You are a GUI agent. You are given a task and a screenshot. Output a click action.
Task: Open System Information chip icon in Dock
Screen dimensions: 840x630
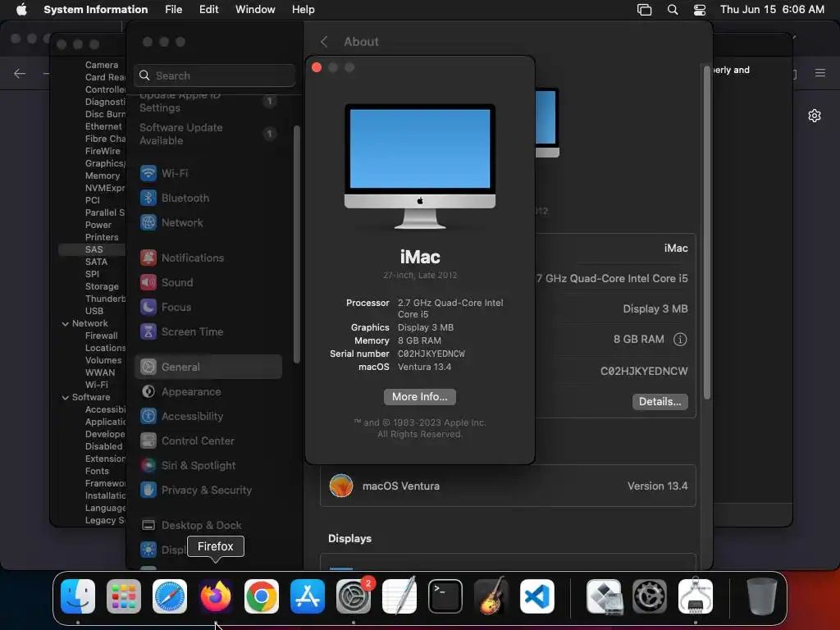696,596
